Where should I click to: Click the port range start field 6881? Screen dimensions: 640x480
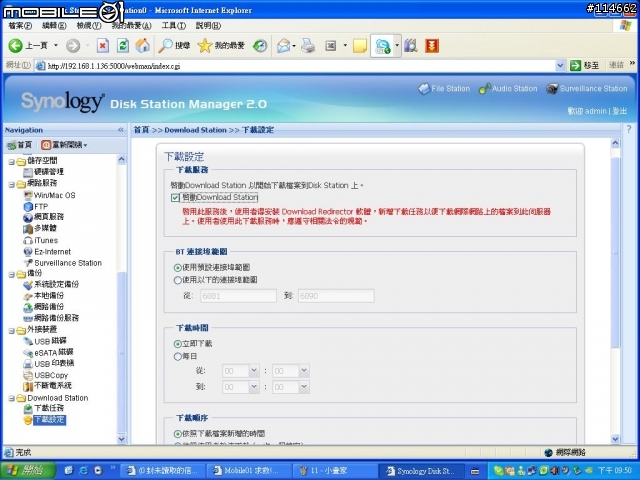pyautogui.click(x=238, y=296)
